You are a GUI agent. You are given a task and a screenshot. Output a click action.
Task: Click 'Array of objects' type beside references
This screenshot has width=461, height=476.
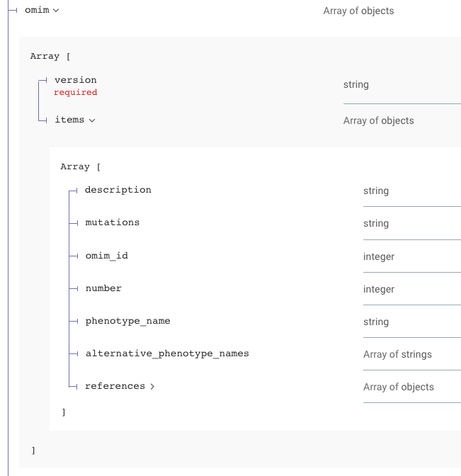pos(399,387)
